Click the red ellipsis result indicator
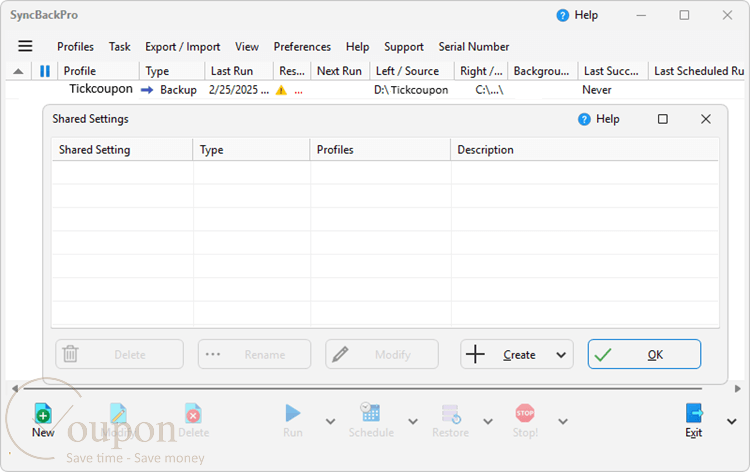 pos(298,92)
